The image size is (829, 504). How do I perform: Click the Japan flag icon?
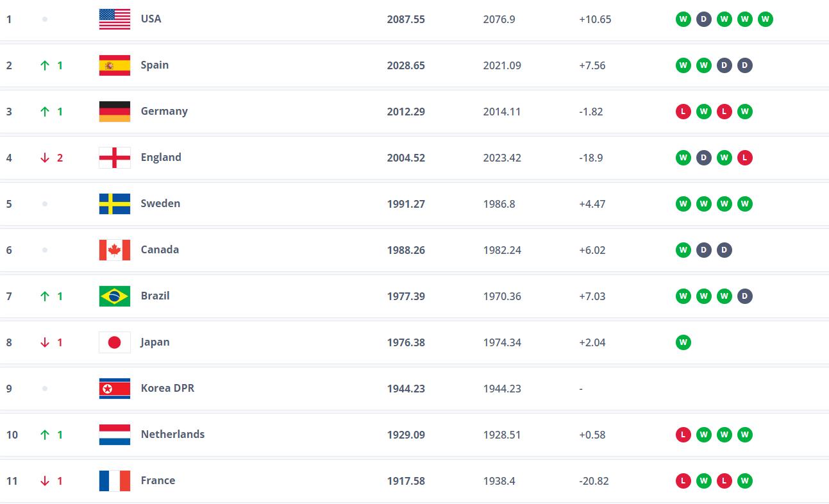(x=115, y=342)
